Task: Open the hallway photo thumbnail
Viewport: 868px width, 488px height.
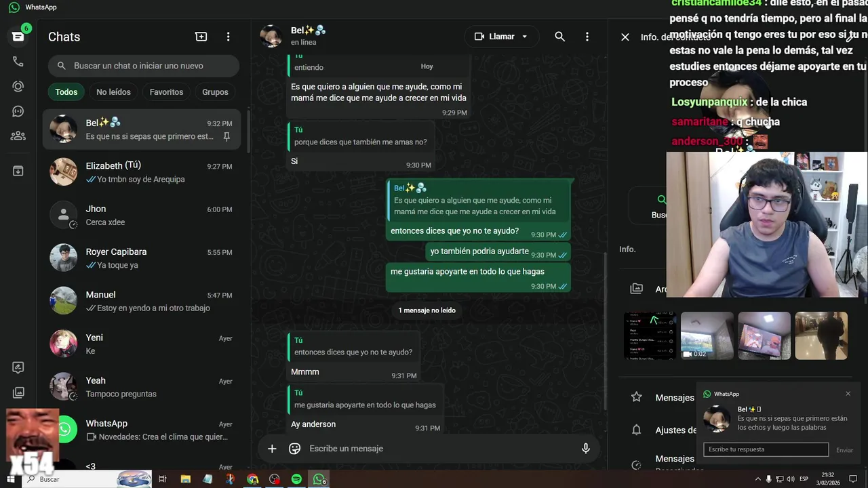Action: (x=821, y=335)
